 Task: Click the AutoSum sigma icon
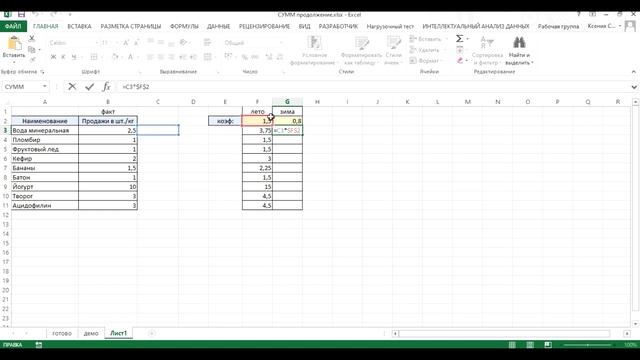point(460,39)
